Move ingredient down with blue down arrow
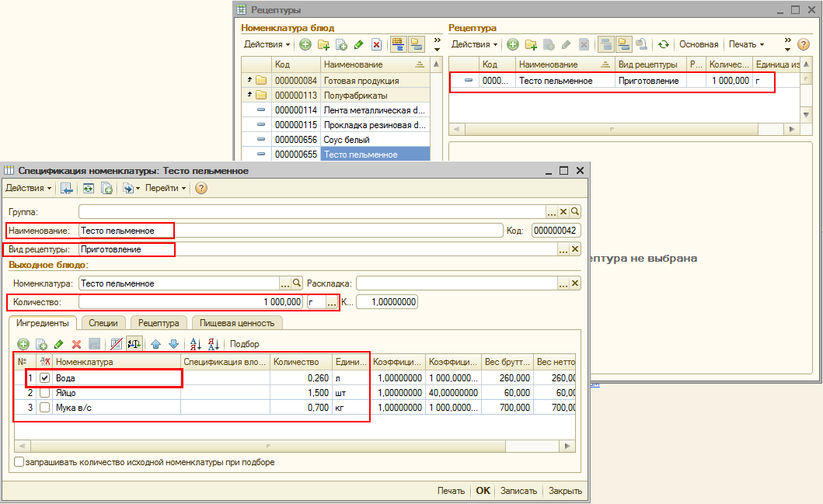823x504 pixels. pyautogui.click(x=173, y=344)
